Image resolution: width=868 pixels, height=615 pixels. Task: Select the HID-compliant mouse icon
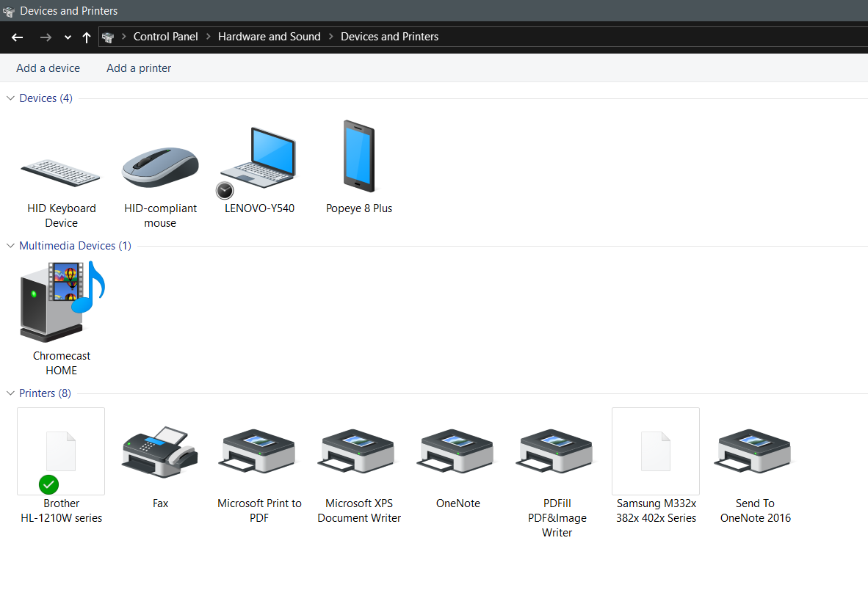160,168
